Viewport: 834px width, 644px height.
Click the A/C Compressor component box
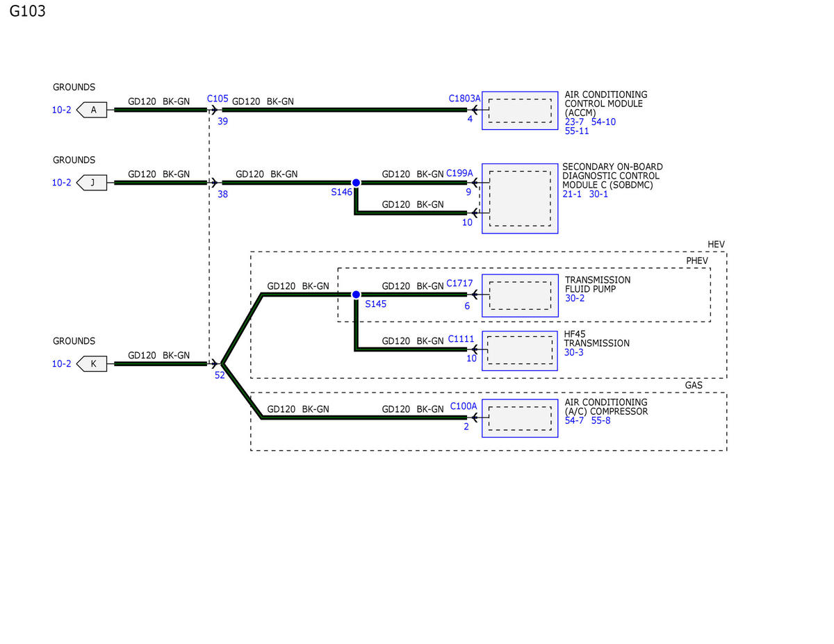(x=520, y=418)
